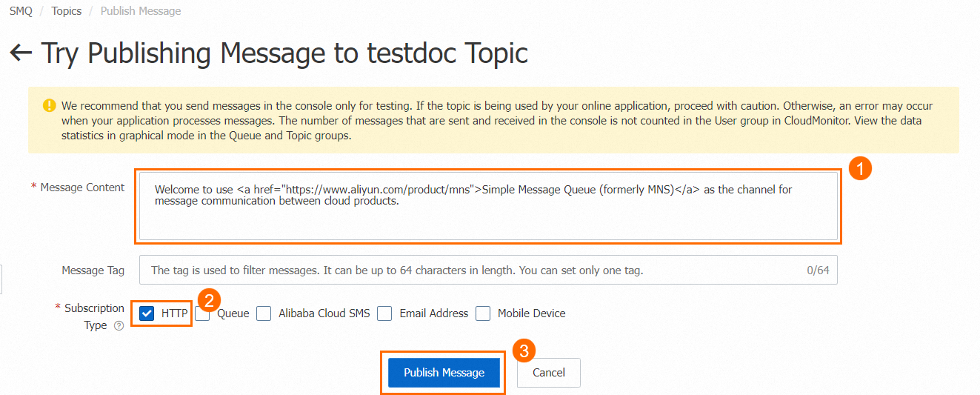Click into the Message Tag field
Viewport: 980px width, 395px height.
[488, 270]
